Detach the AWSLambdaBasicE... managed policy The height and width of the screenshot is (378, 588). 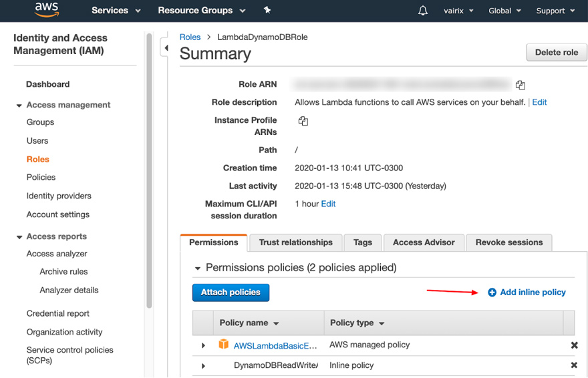[574, 345]
